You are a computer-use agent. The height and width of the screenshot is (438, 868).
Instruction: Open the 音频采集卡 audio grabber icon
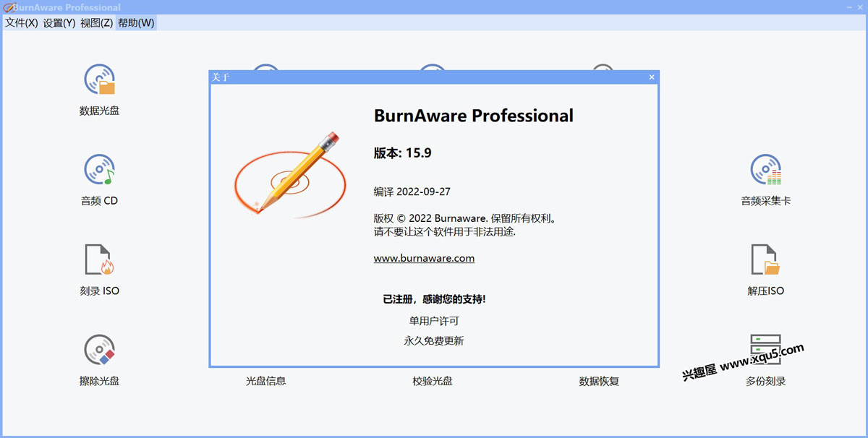(766, 170)
